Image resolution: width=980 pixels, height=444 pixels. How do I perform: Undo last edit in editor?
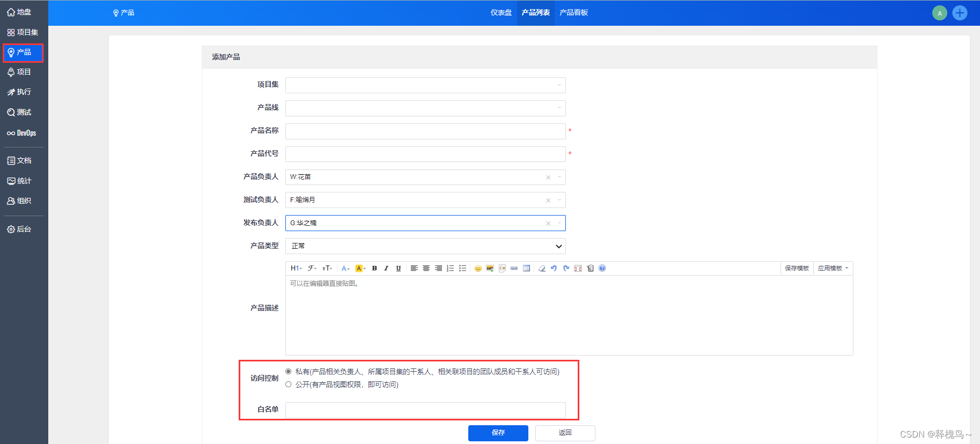point(554,268)
